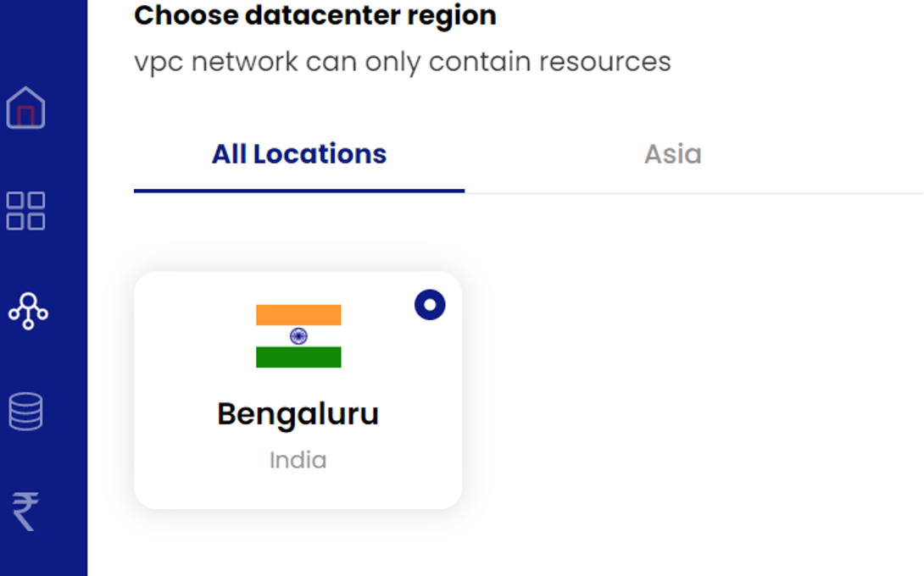This screenshot has height=576, width=924.
Task: Select the network nodes sidebar icon
Action: pos(27,311)
